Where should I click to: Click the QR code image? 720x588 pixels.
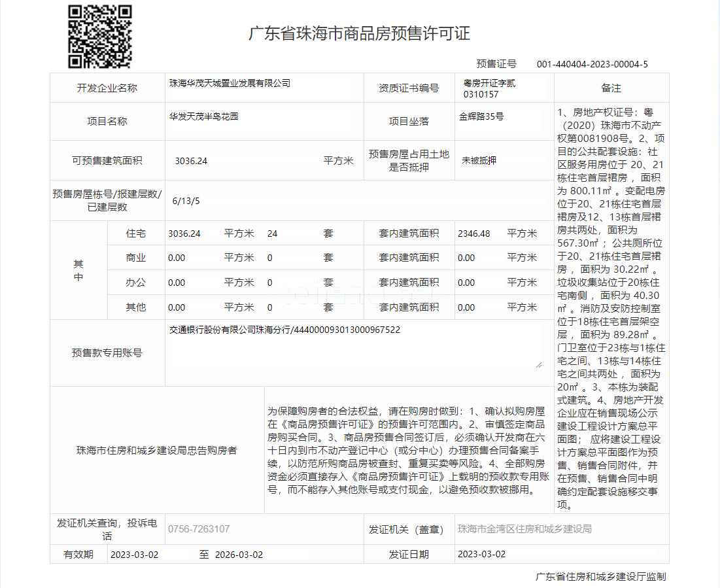point(100,37)
